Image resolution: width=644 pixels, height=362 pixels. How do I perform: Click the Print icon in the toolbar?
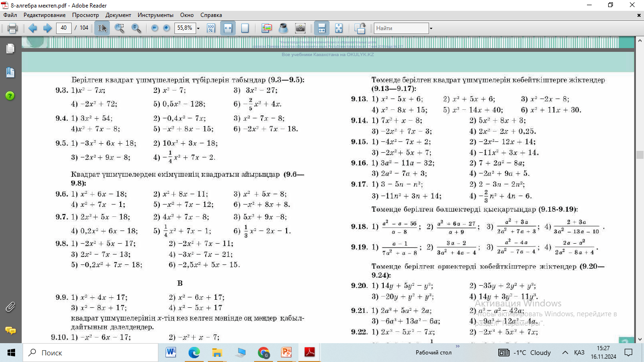click(13, 28)
